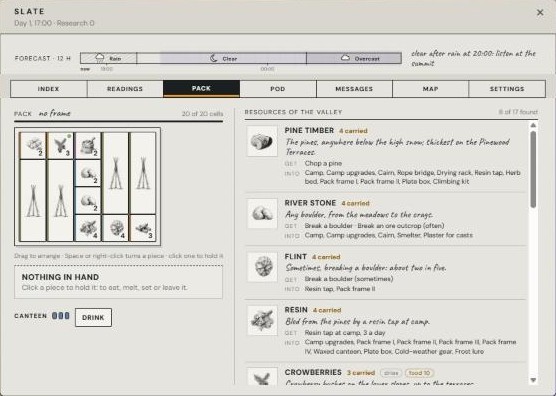Click the Pine Timber heading

pyautogui.click(x=309, y=130)
